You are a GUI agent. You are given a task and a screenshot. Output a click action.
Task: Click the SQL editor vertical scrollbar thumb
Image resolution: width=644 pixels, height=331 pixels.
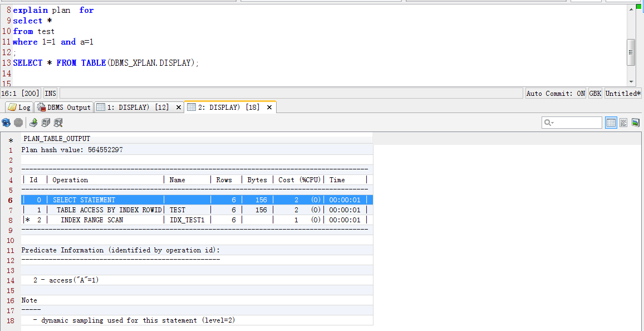pos(631,52)
